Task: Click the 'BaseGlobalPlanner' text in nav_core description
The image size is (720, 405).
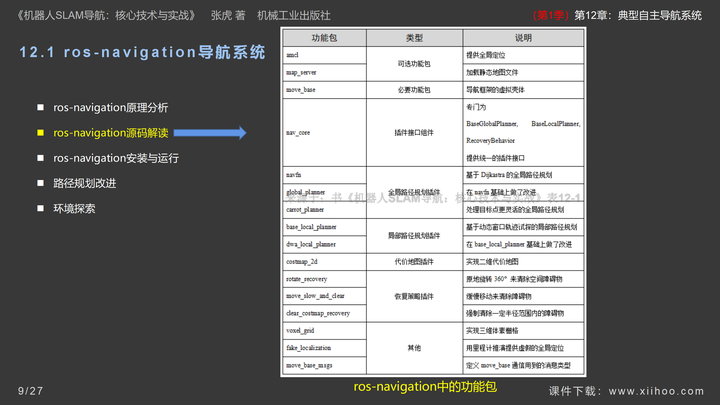Action: click(492, 124)
